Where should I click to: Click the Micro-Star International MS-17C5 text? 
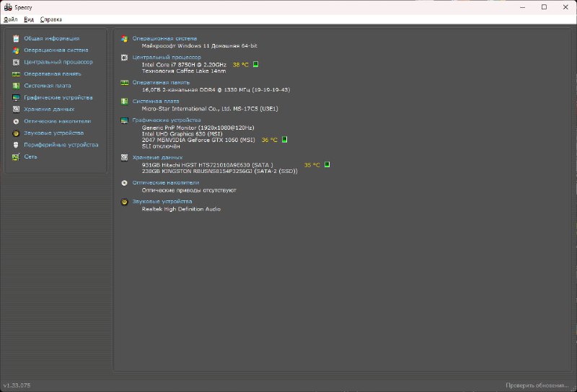pos(210,109)
